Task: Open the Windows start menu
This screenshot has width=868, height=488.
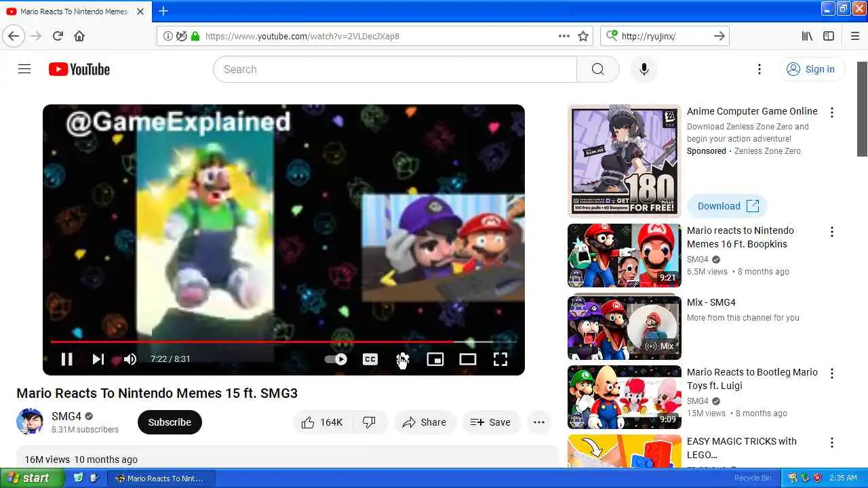Action: (32, 478)
